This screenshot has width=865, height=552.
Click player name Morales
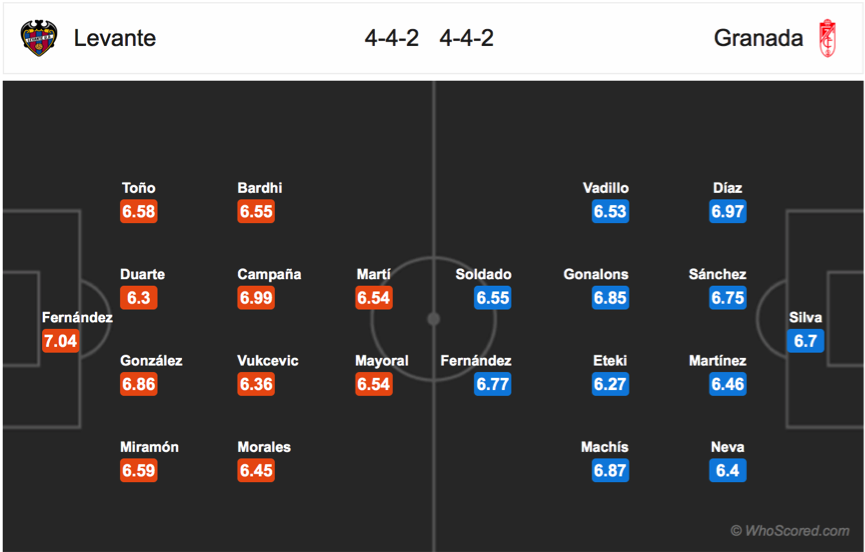264,447
